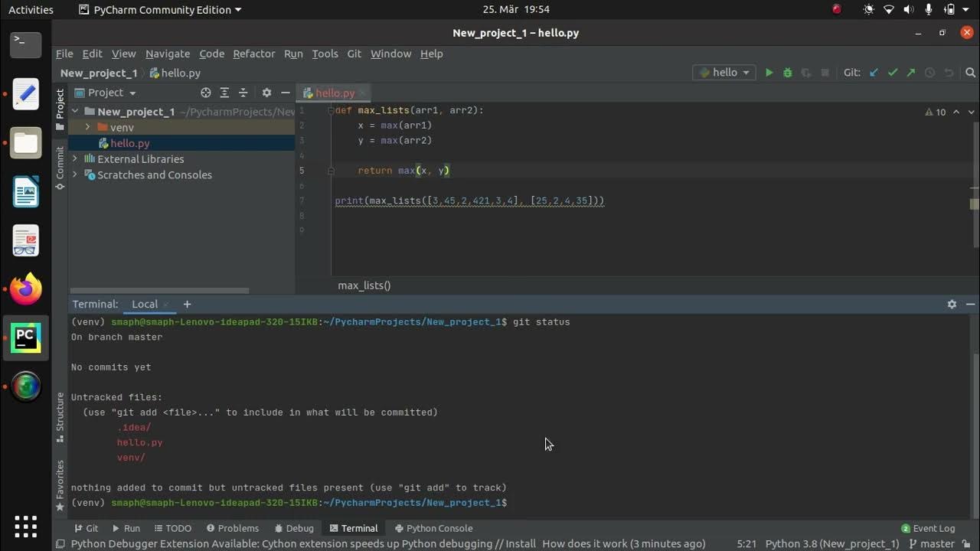Open the hello run configuration dropdown
The image size is (980, 551).
pyautogui.click(x=725, y=73)
